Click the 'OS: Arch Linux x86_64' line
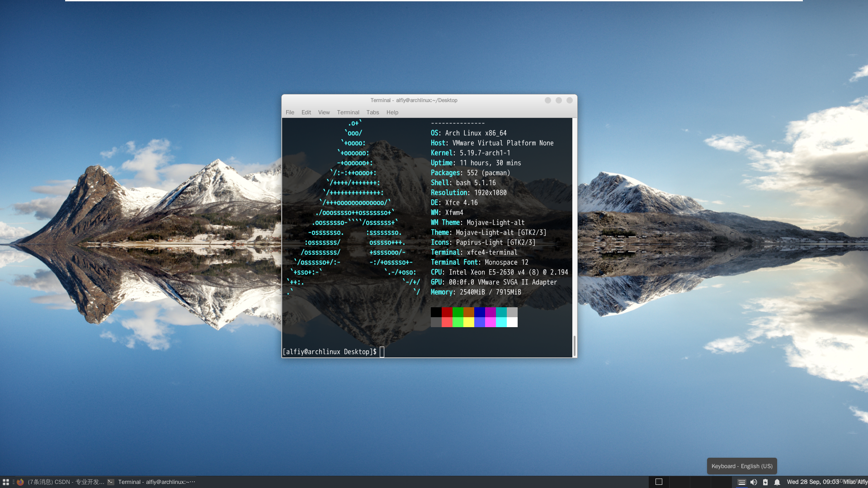Screen dimensions: 868x488 [x=469, y=133]
